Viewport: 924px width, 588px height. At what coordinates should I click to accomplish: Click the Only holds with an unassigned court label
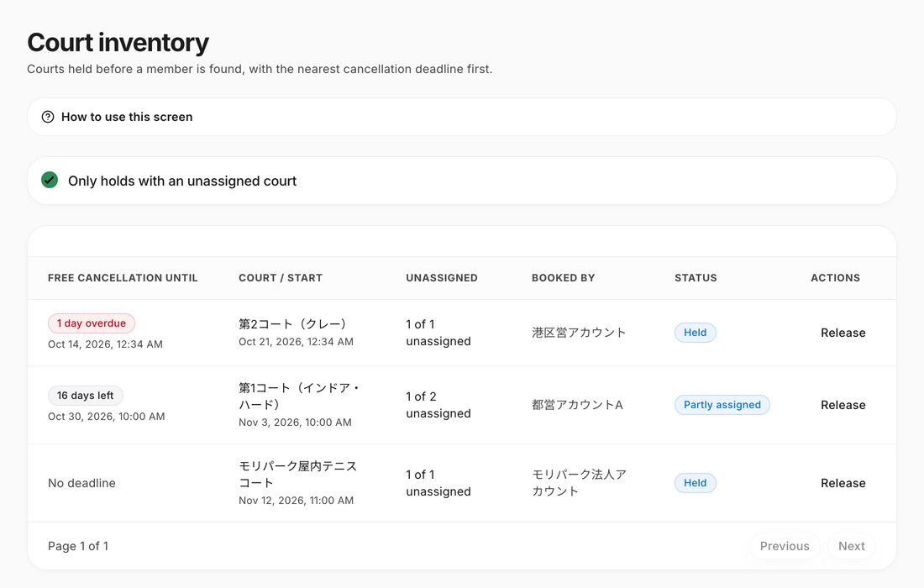point(182,181)
